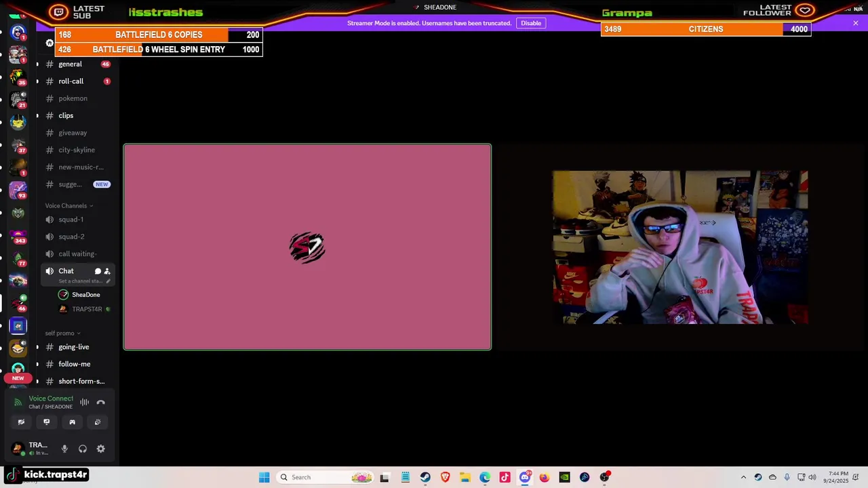Open the pokemon channel
The image size is (868, 488).
coord(77,98)
